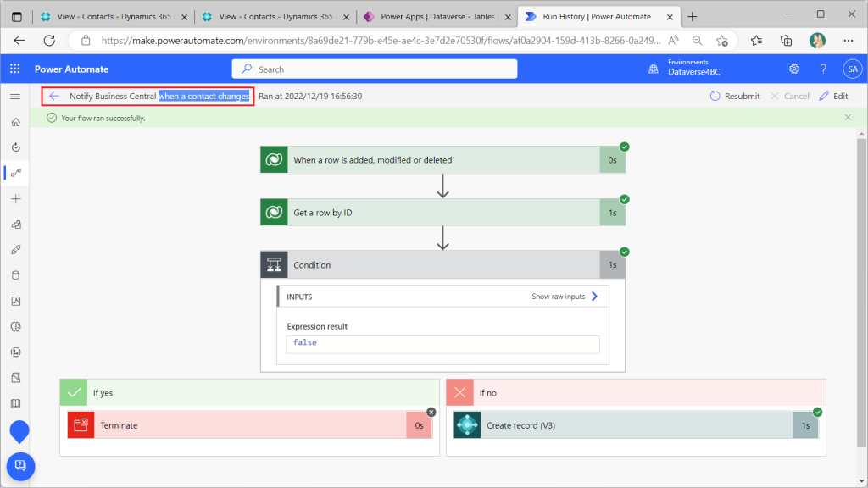Open the browser tab actions menu icon
The width and height of the screenshot is (868, 488).
[x=17, y=17]
